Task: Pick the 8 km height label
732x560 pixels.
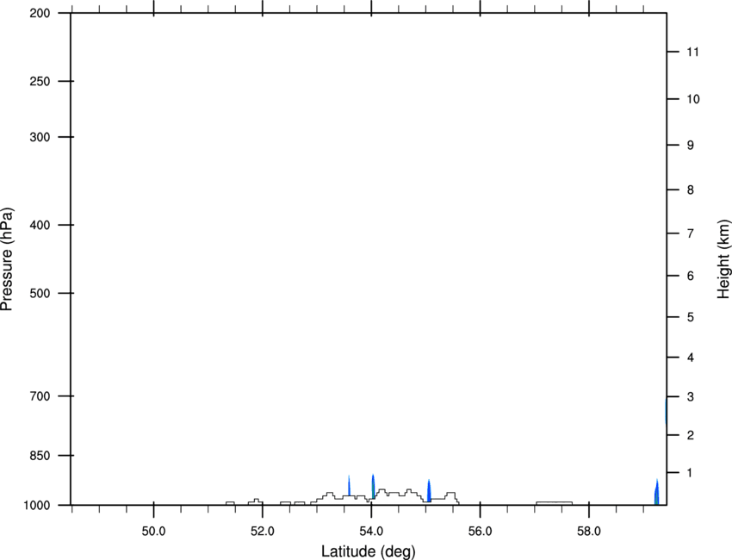Action: coord(691,190)
